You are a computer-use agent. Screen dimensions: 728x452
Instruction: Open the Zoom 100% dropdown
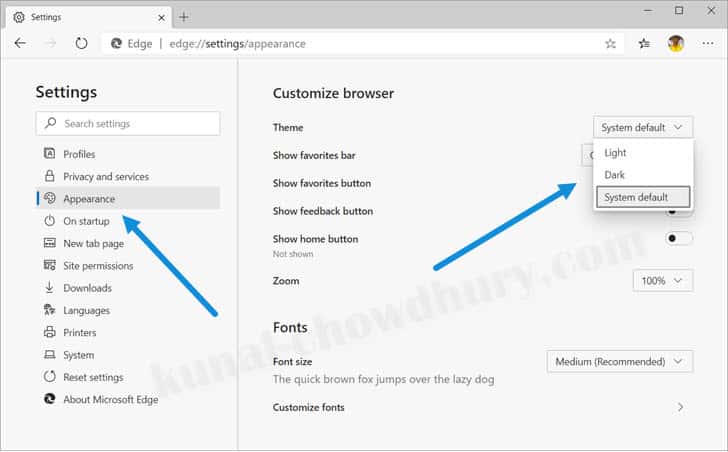(663, 281)
